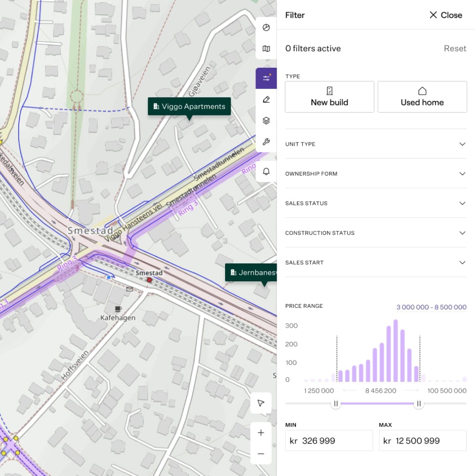Screen dimensions: 475x476
Task: Select the pencil draw tool
Action: [266, 99]
